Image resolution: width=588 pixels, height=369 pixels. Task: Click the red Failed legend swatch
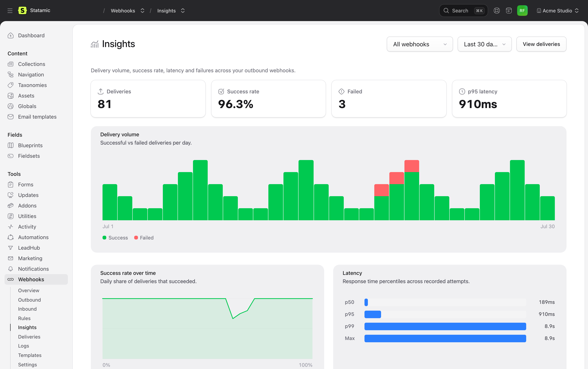136,237
